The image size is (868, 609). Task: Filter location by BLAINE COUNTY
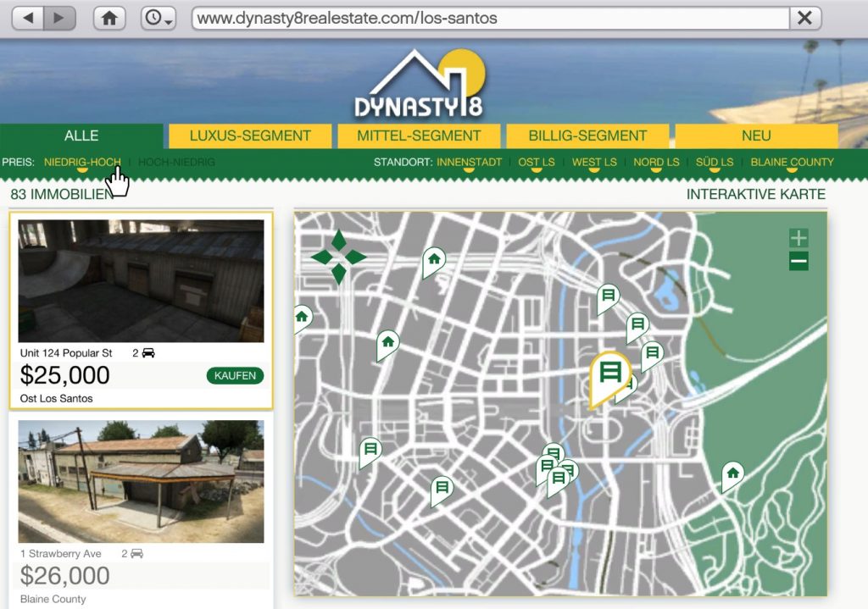792,162
